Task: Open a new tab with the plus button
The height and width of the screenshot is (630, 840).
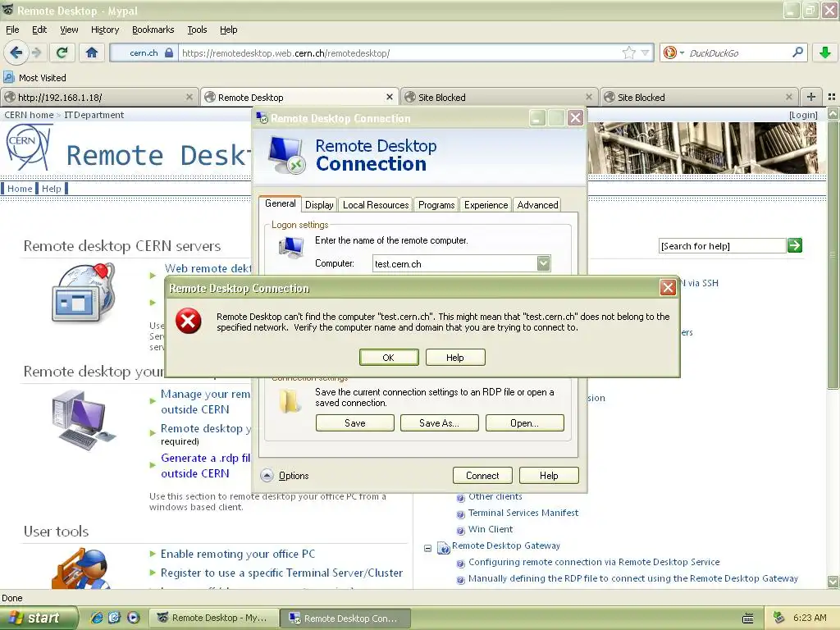Action: click(811, 97)
